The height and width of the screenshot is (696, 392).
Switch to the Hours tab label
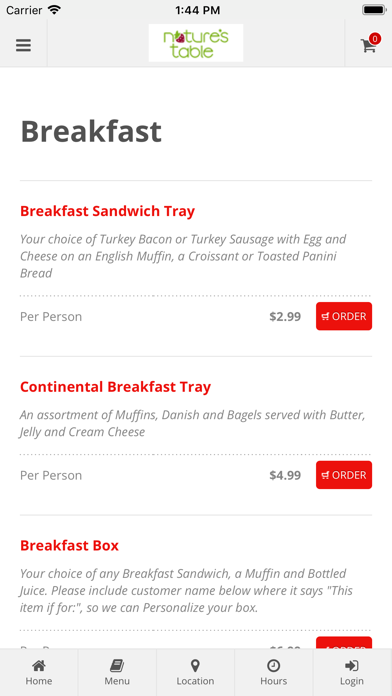[273, 681]
